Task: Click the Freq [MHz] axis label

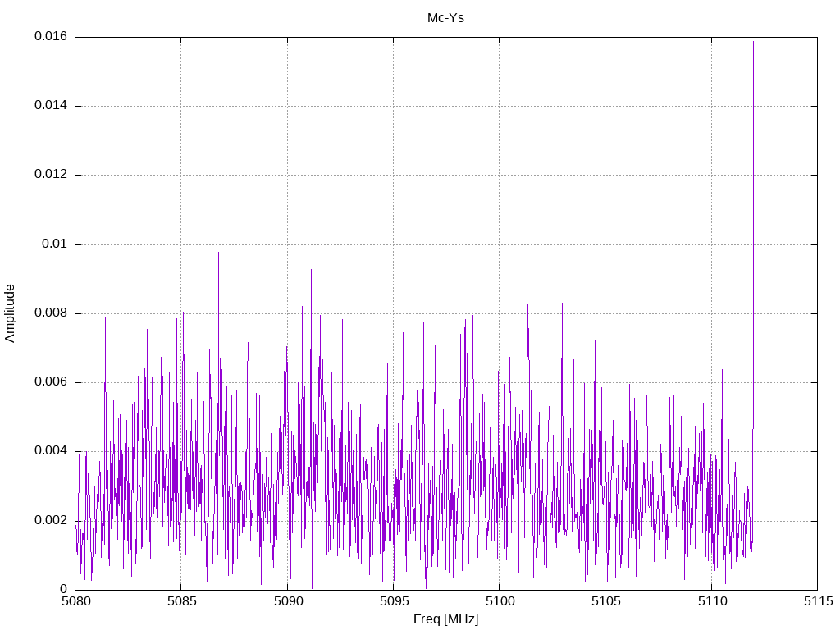Action: click(445, 619)
